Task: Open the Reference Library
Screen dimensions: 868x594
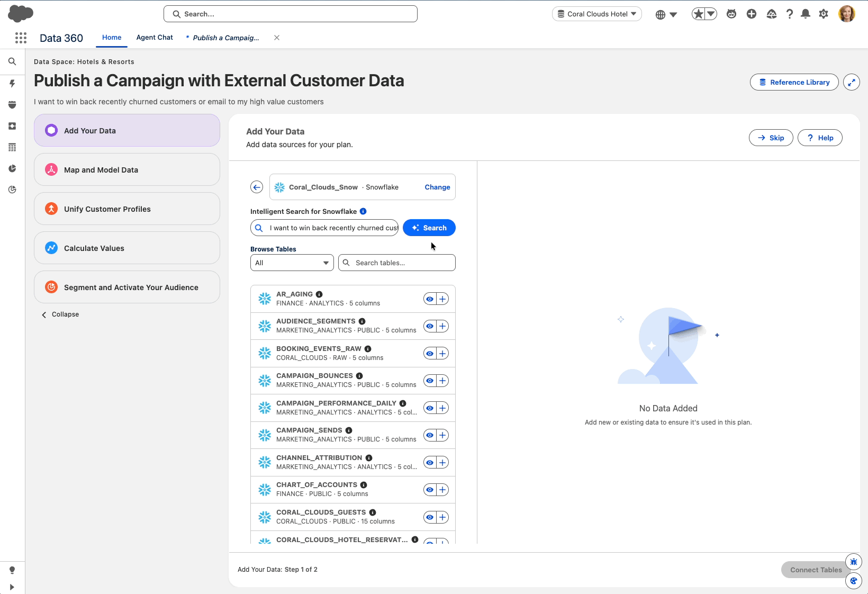Action: (x=794, y=82)
